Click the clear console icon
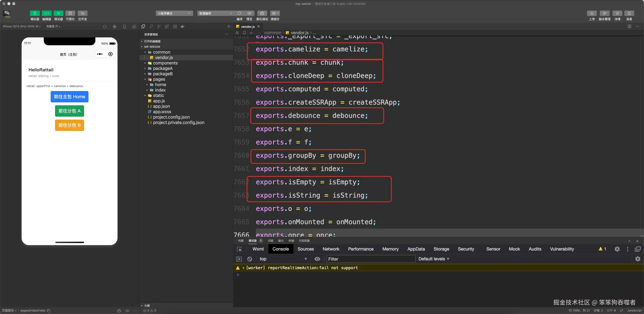 point(249,259)
